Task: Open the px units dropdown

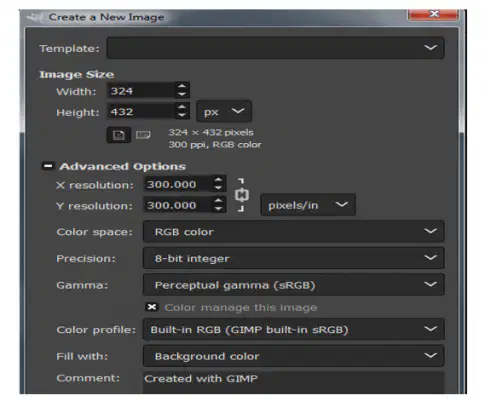Action: tap(224, 111)
